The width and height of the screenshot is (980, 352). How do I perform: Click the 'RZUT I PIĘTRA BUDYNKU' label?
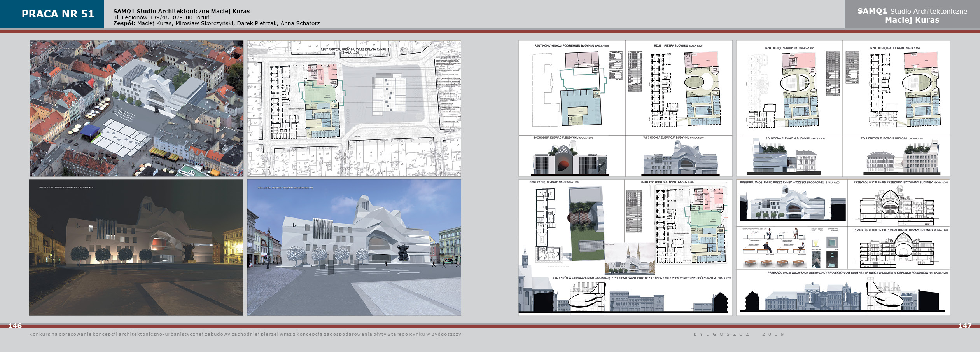678,46
